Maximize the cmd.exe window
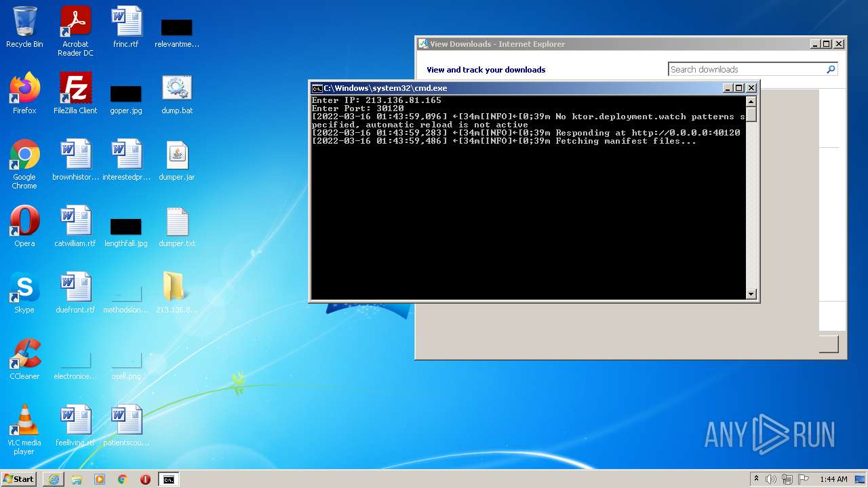 pyautogui.click(x=739, y=88)
